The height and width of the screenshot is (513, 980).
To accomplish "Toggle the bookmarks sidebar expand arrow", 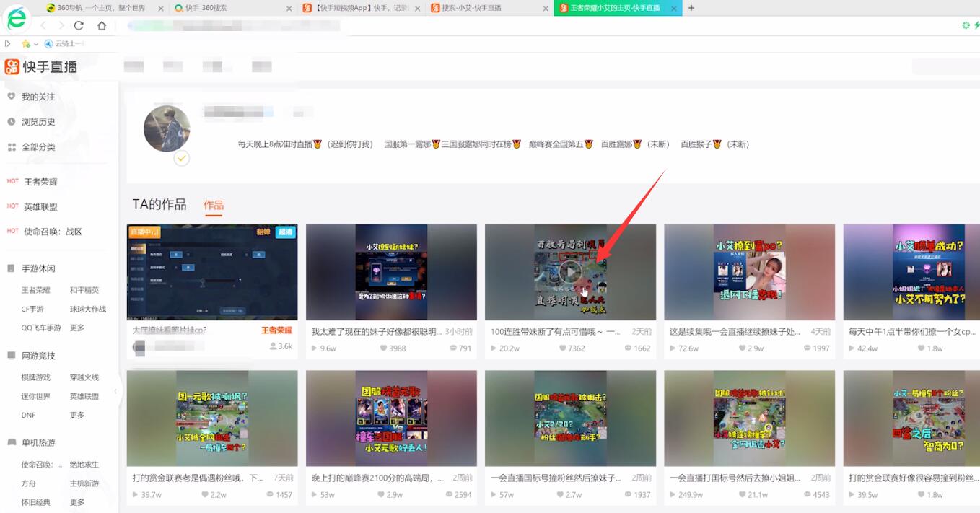I will click(8, 44).
